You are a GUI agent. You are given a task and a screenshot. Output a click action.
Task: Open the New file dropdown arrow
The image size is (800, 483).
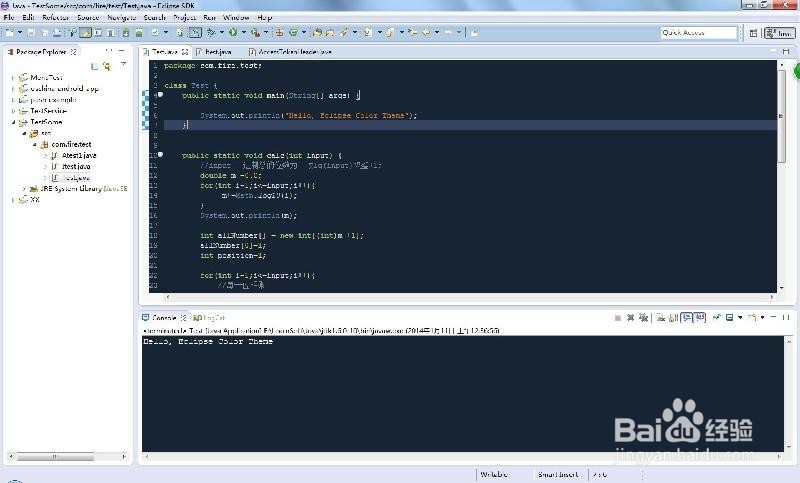[20, 33]
